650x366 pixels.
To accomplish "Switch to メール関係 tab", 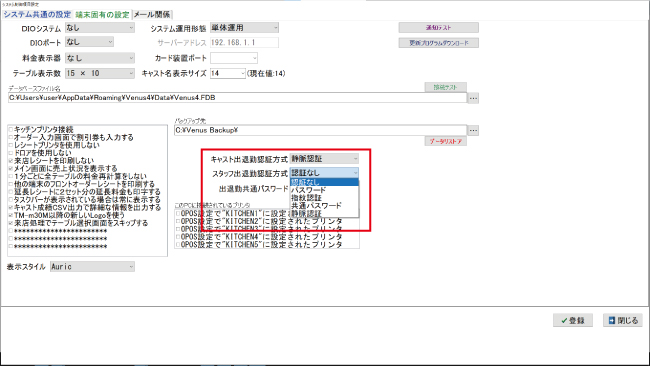I will 152,15.
